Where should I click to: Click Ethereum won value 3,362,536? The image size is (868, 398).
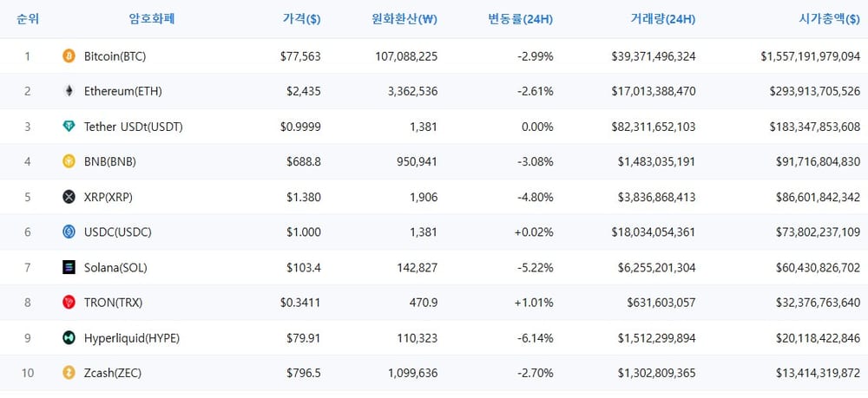(x=412, y=91)
